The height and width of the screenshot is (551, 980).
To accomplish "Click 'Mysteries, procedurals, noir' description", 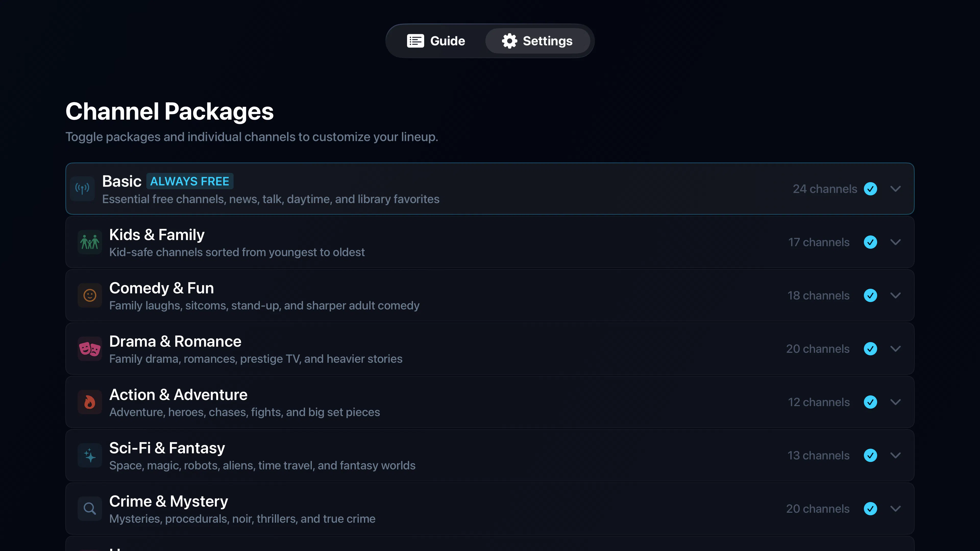I will pyautogui.click(x=242, y=519).
